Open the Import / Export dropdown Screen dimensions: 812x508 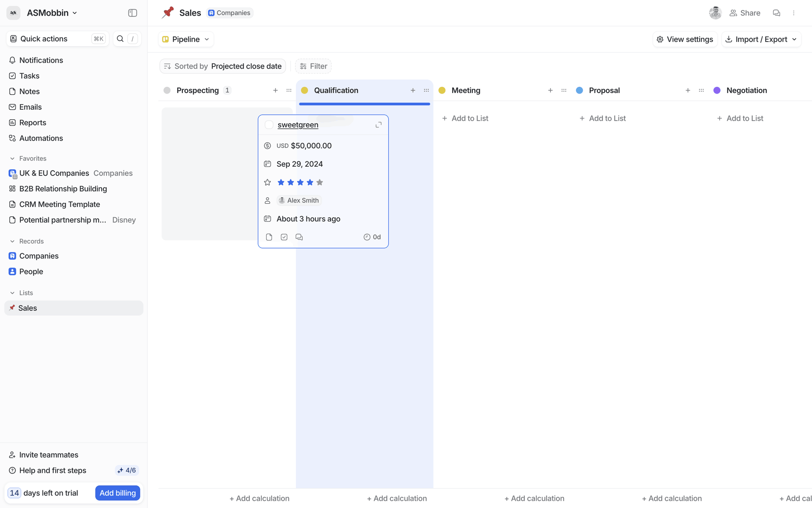click(x=761, y=39)
